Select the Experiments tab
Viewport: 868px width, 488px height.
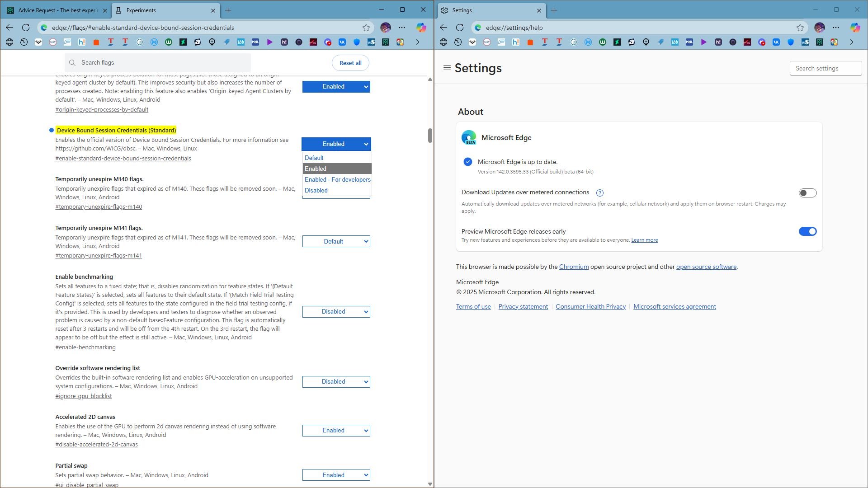coord(165,10)
